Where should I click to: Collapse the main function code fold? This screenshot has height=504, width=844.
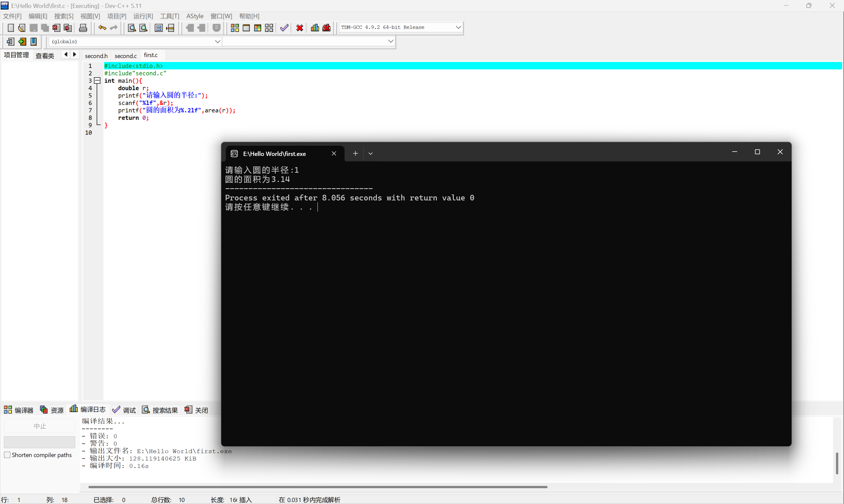click(x=97, y=80)
